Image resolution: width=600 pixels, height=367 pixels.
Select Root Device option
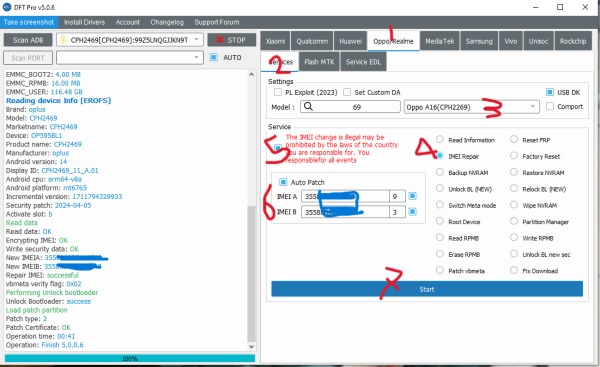coord(440,221)
